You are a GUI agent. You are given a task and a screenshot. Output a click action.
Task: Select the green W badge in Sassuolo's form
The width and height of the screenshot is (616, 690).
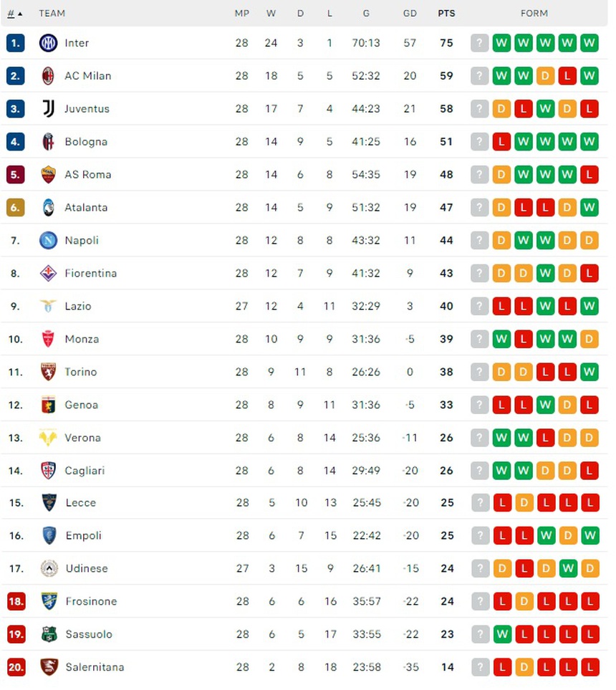502,634
